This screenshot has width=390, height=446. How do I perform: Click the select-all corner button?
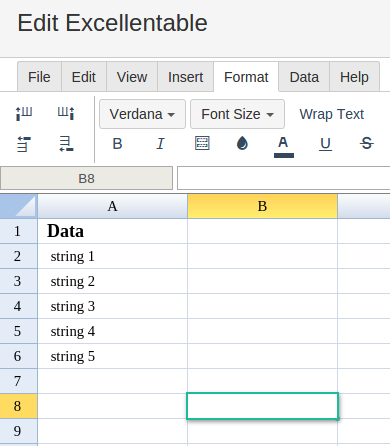(19, 206)
